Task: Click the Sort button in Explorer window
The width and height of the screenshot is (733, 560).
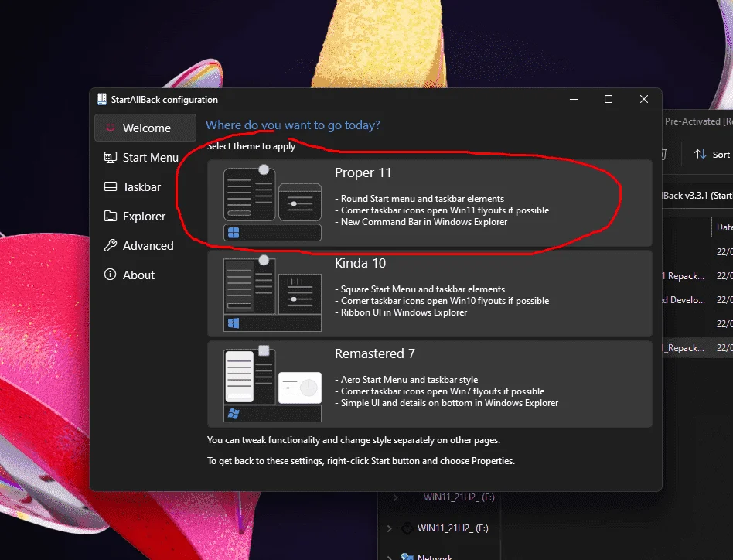Action: (x=712, y=154)
